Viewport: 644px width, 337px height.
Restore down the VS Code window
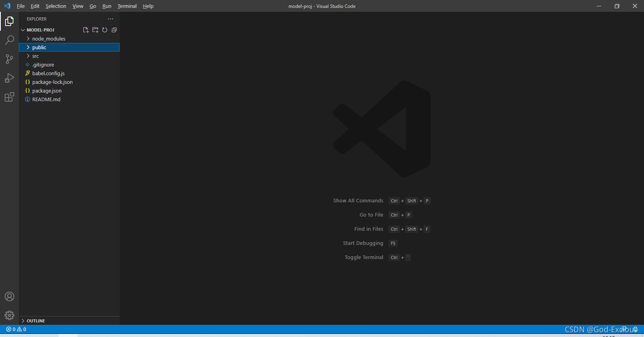coord(617,6)
